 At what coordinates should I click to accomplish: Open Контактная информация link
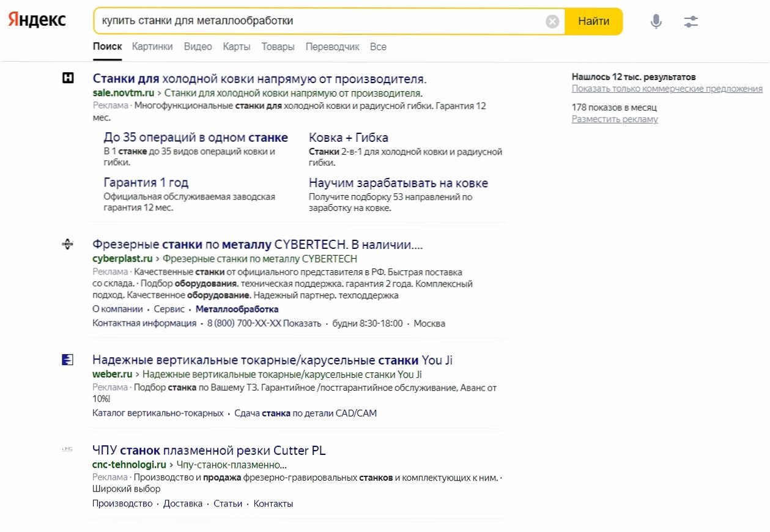(144, 323)
